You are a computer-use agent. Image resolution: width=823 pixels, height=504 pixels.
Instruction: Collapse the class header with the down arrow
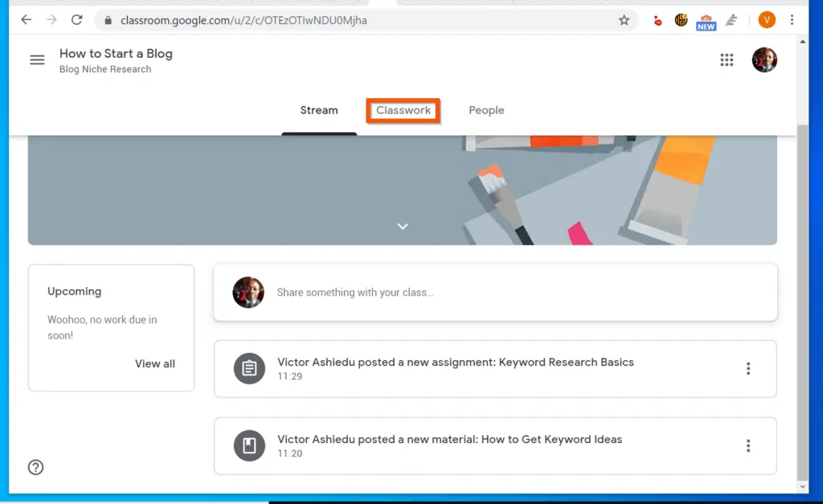(402, 226)
